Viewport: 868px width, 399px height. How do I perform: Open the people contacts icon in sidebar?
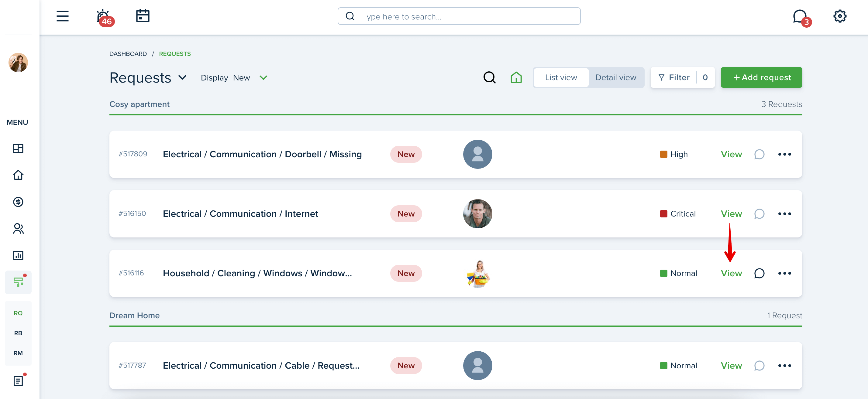click(18, 229)
